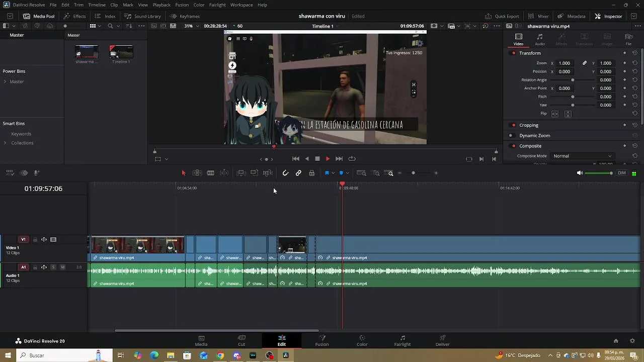Adjust the Rotation Angle slider
644x362 pixels.
tap(573, 80)
